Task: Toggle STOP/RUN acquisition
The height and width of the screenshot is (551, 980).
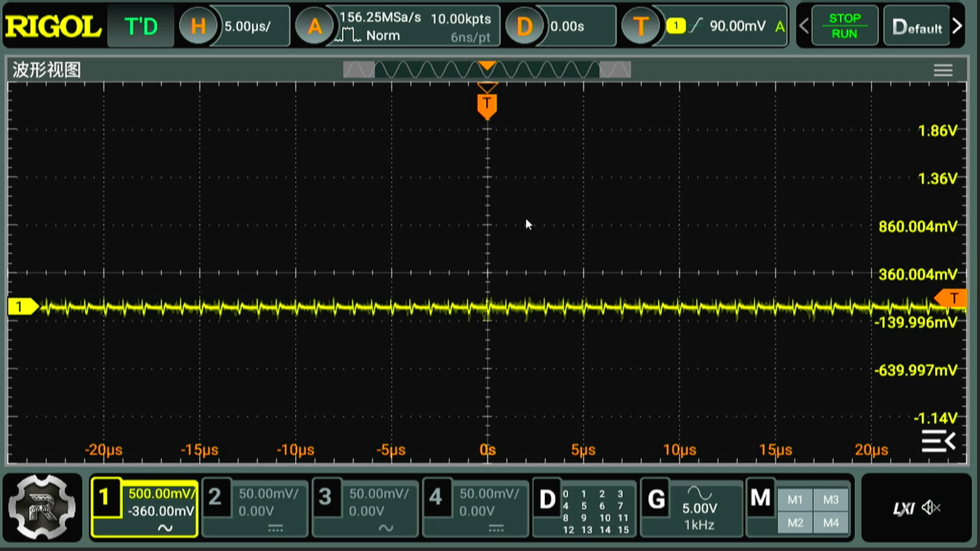Action: (844, 26)
